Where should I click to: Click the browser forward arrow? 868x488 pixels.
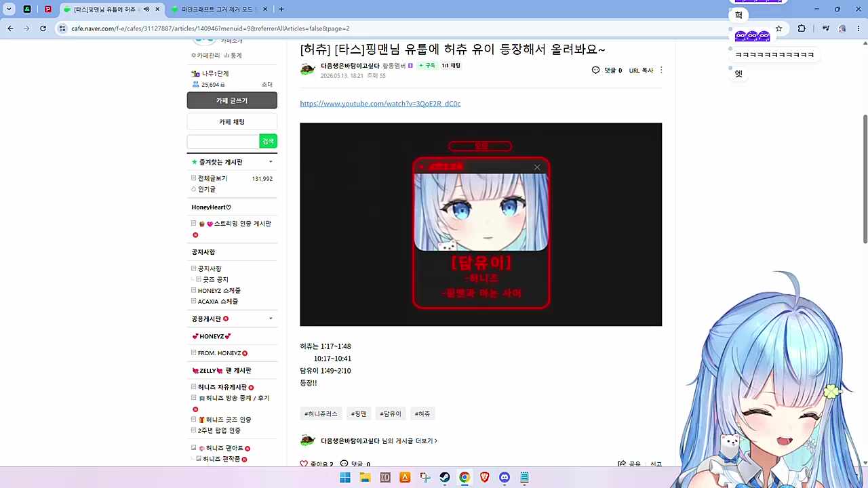pos(26,28)
